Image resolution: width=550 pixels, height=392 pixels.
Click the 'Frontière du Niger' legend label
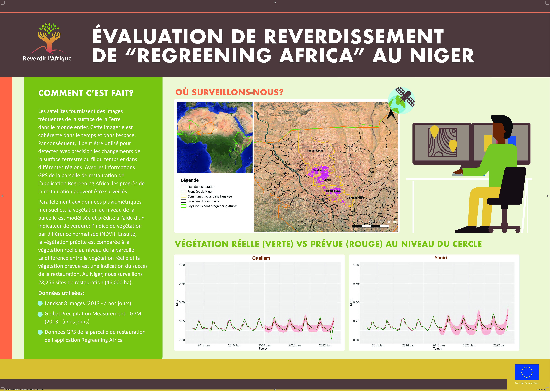point(200,192)
